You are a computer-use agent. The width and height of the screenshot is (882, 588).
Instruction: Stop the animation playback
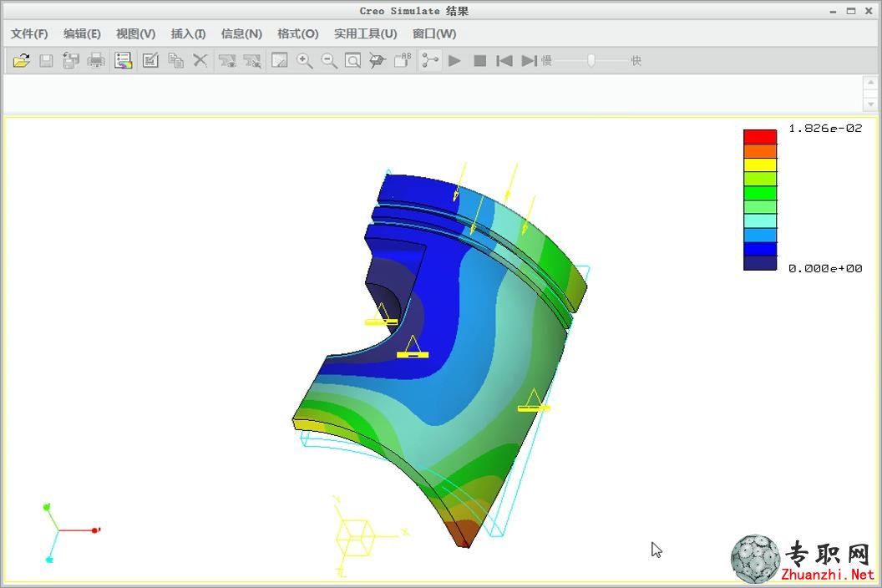point(479,60)
